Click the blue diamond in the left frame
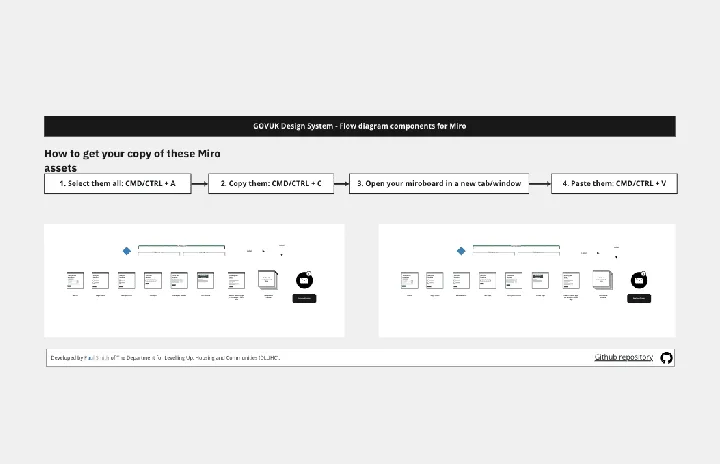Viewport: 720px width, 464px height. coord(127,251)
